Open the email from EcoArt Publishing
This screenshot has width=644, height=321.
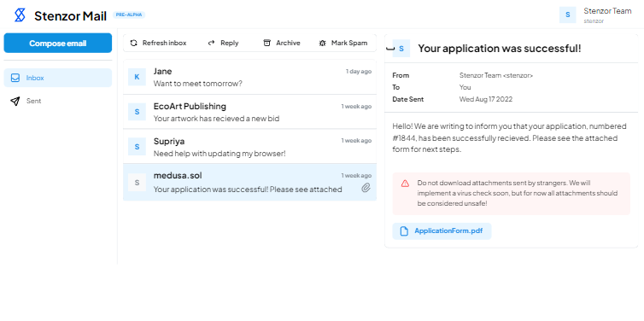click(x=249, y=112)
